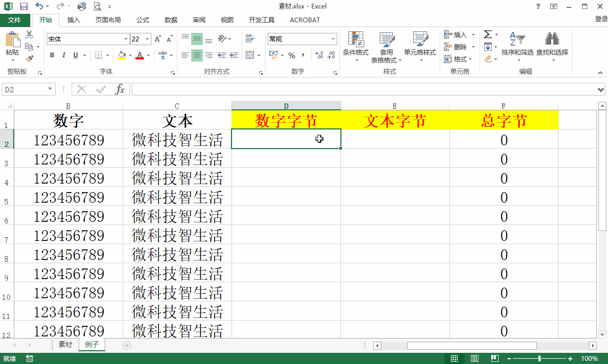This screenshot has width=608, height=364.
Task: Open Find and Select (查找和选择) binoculars
Action: (x=552, y=47)
